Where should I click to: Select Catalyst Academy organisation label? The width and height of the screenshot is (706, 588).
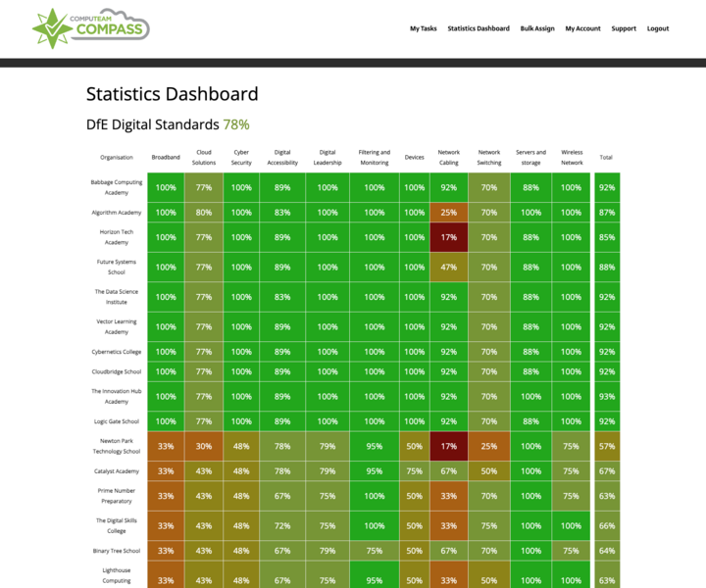(117, 471)
